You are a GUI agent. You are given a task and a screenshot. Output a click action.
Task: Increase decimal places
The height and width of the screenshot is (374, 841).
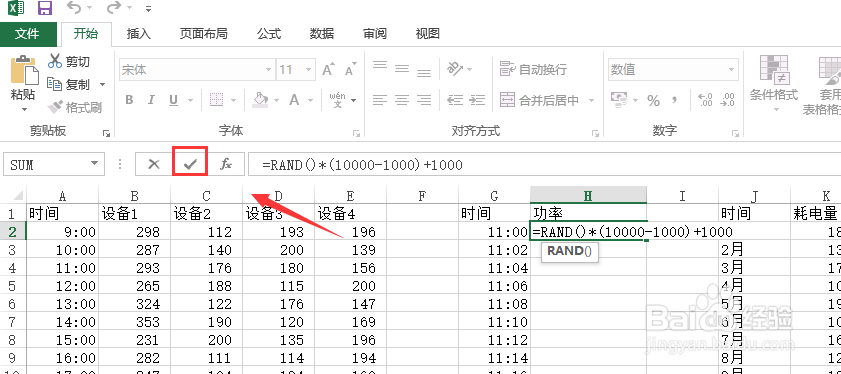click(x=705, y=100)
